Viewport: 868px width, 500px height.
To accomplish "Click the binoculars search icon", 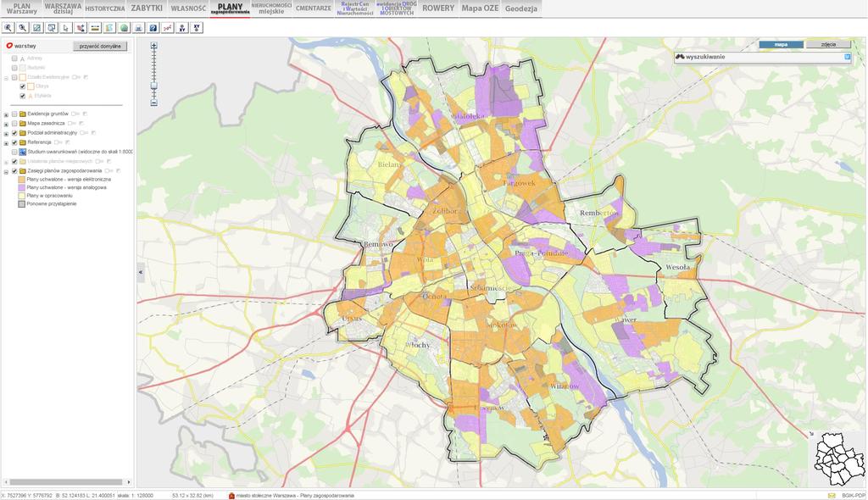I will click(680, 57).
